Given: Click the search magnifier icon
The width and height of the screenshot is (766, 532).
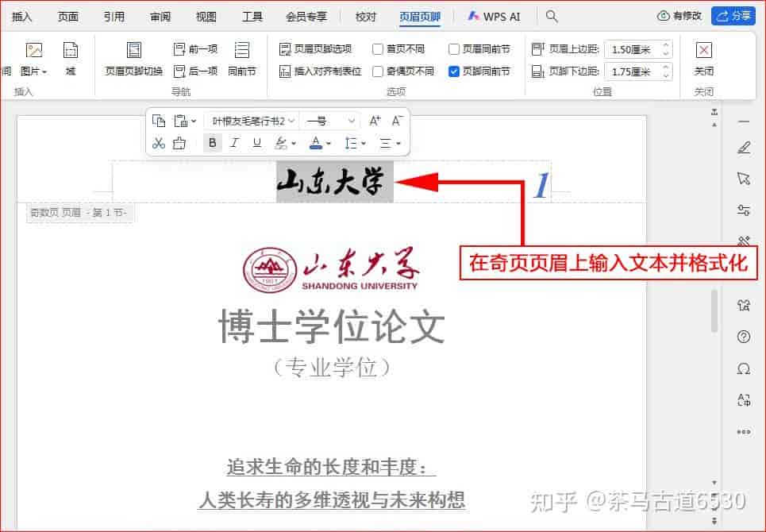Looking at the screenshot, I should (x=552, y=16).
